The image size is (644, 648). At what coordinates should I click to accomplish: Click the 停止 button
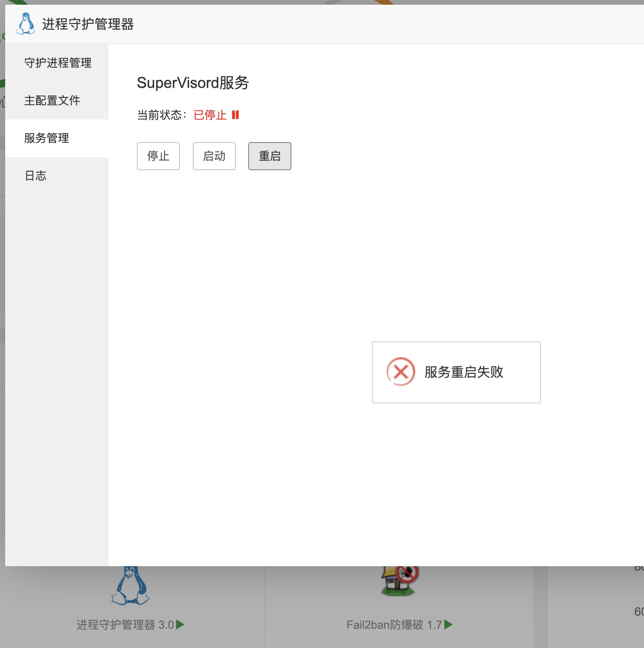click(x=158, y=156)
